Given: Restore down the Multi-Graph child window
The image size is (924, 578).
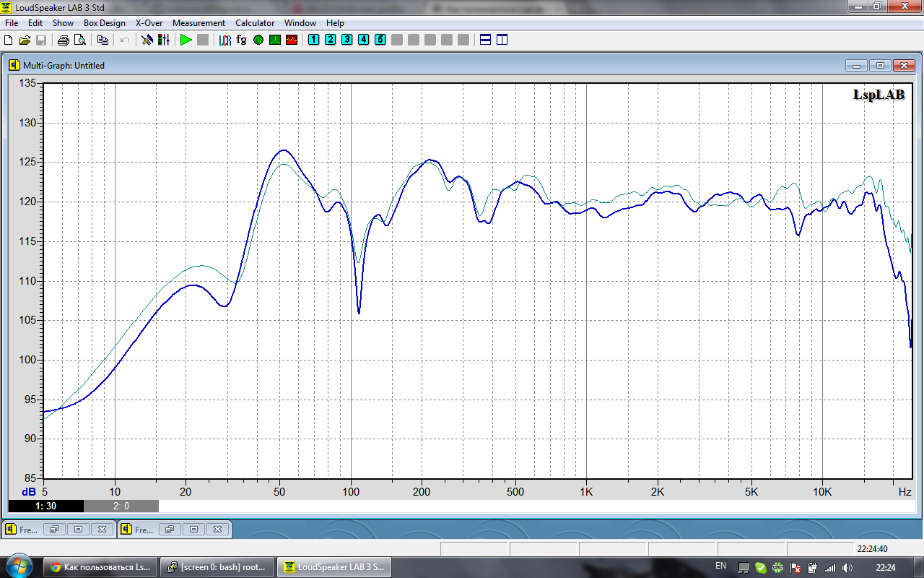Looking at the screenshot, I should pyautogui.click(x=880, y=65).
